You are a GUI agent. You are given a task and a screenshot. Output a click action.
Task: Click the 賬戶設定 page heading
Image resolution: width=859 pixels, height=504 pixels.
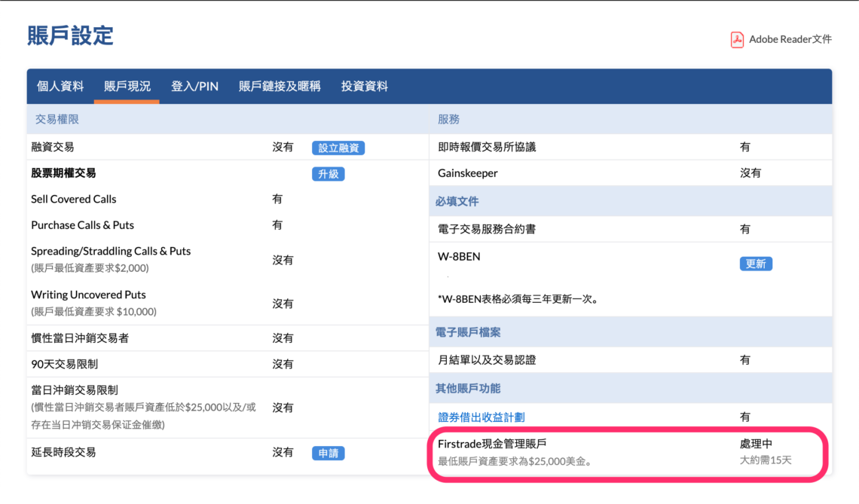click(69, 35)
